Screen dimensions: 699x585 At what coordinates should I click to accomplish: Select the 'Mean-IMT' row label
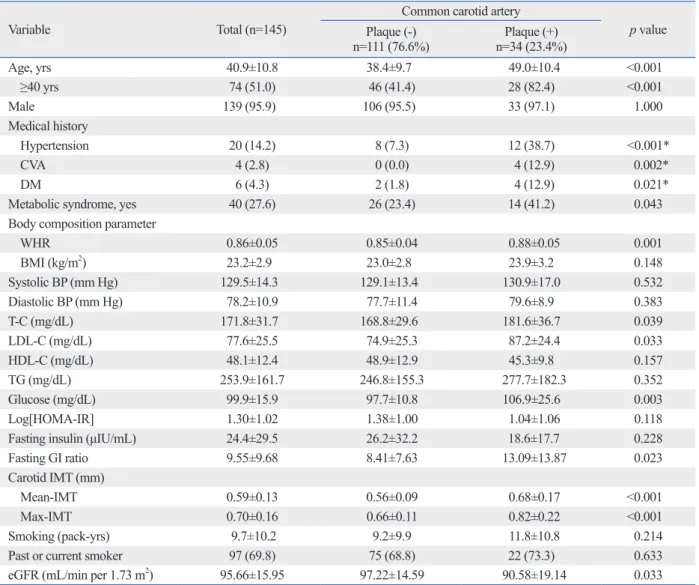[49, 497]
